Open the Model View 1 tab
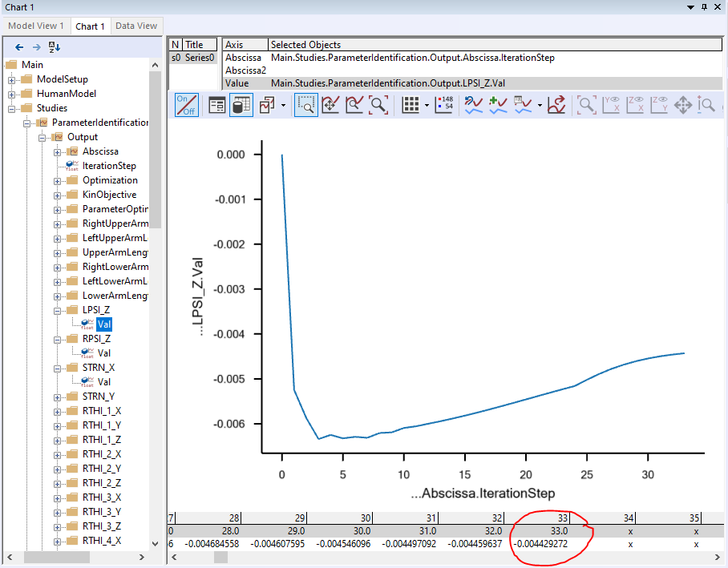 [x=36, y=26]
